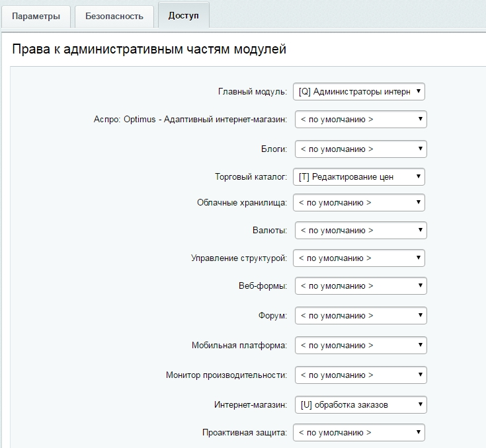The height and width of the screenshot is (448, 486).
Task: Click the Облачные хранилища label
Action: coord(242,203)
